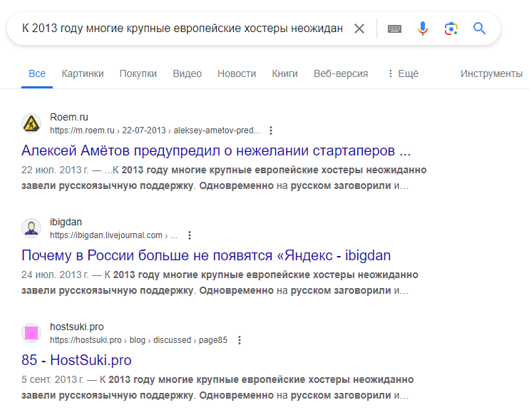Click the pink hostsuki.pro favicon
The height and width of the screenshot is (420, 529).
pyautogui.click(x=31, y=333)
